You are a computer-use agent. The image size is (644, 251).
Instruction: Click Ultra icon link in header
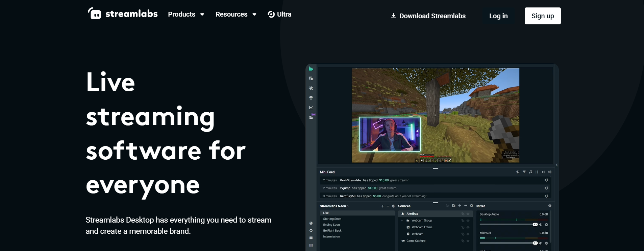(x=279, y=14)
